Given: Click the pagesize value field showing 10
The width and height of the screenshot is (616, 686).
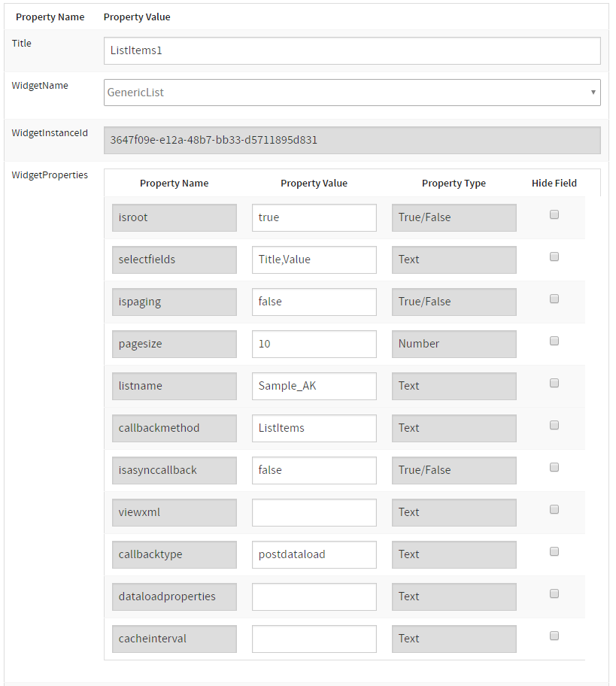Looking at the screenshot, I should [314, 344].
